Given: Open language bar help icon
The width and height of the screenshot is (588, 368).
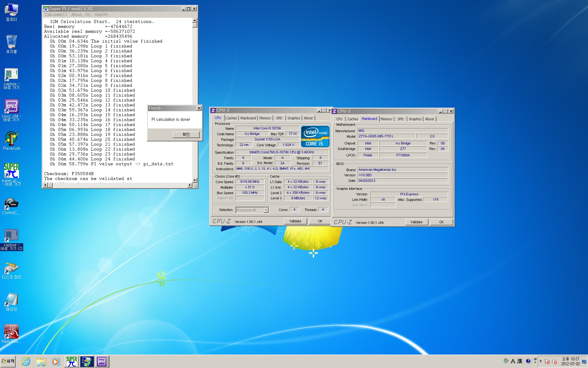Looking at the screenshot, I should pyautogui.click(x=528, y=361).
